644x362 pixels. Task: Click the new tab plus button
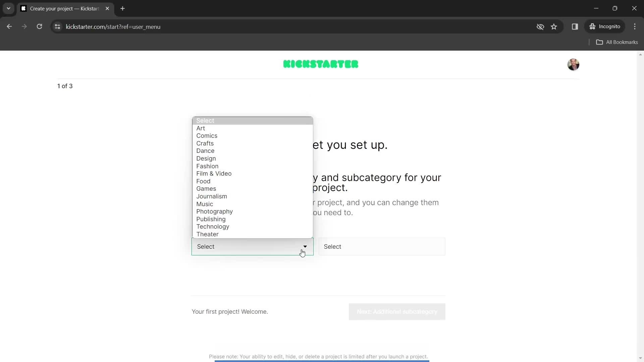[123, 8]
